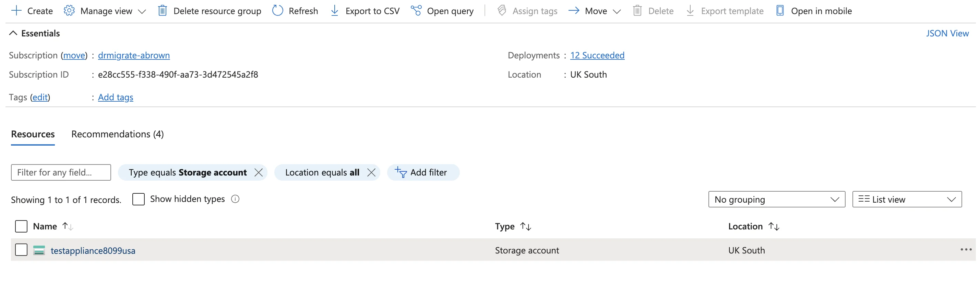Click info icon beside Show hidden types
The height and width of the screenshot is (283, 980).
pyautogui.click(x=235, y=199)
